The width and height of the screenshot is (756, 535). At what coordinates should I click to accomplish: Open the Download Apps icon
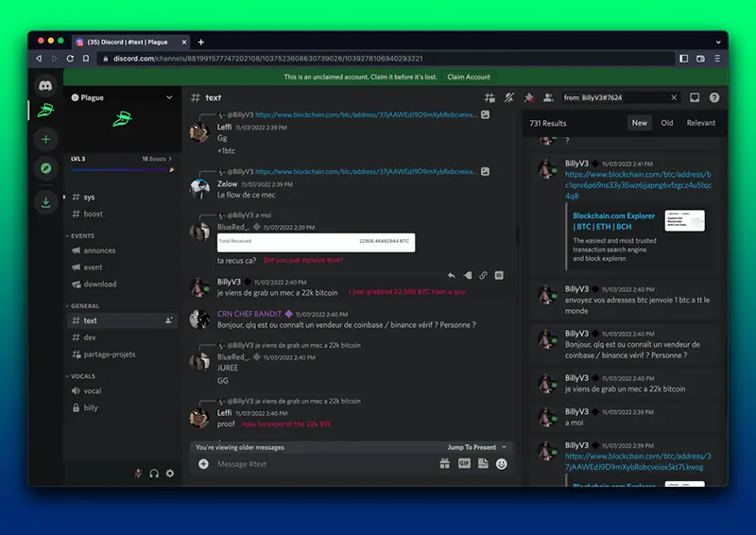[x=45, y=201]
